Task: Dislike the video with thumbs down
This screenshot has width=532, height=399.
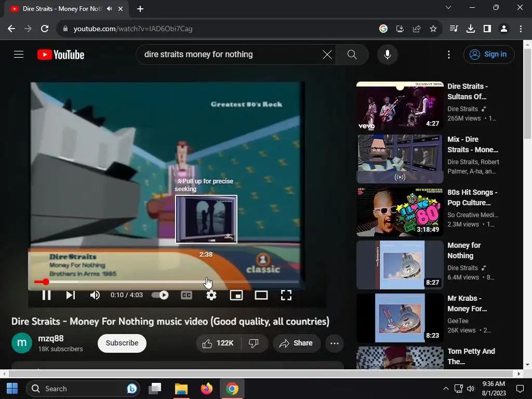Action: click(254, 343)
